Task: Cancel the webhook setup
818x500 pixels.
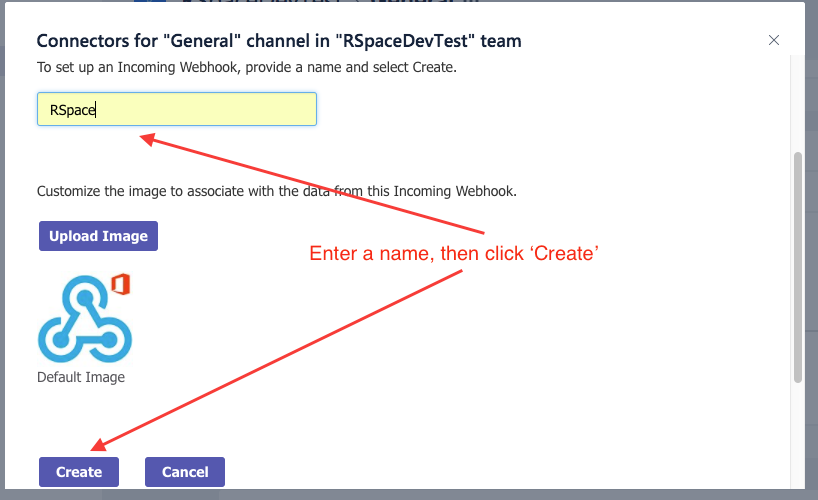Action: pos(185,472)
